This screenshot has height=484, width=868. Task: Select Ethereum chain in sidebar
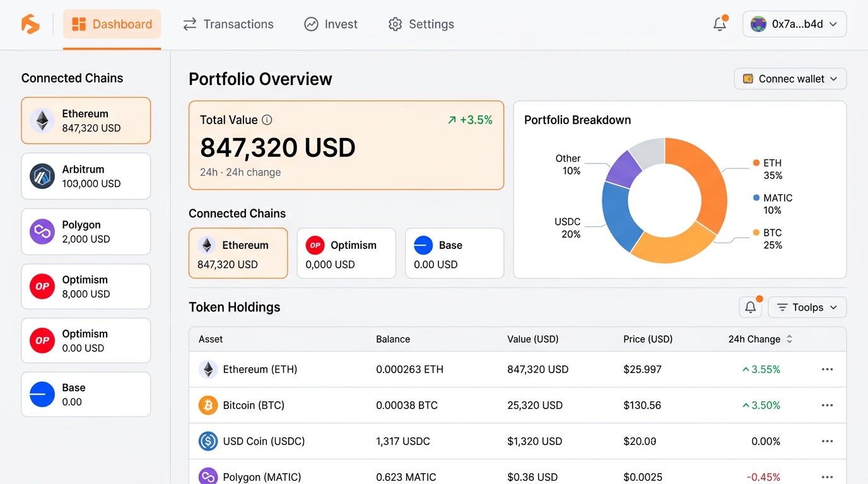[86, 120]
